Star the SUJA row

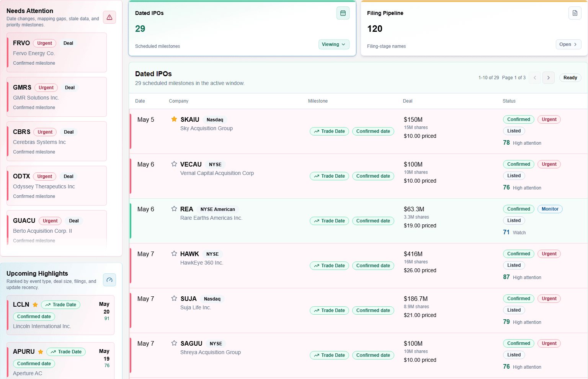coord(174,298)
